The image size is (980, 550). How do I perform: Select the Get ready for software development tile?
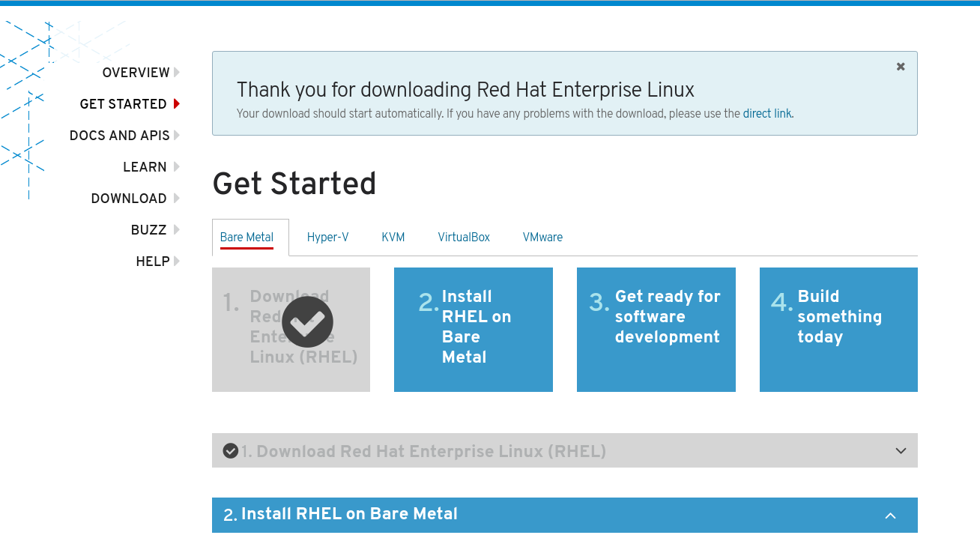click(x=656, y=330)
